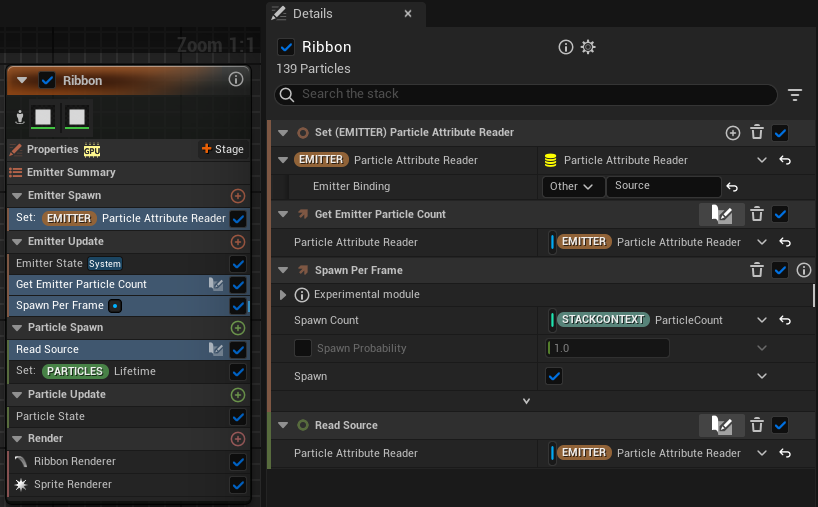Screen dimensions: 818x507
Task: Reset Emitter Binding to default value
Action: (x=732, y=187)
